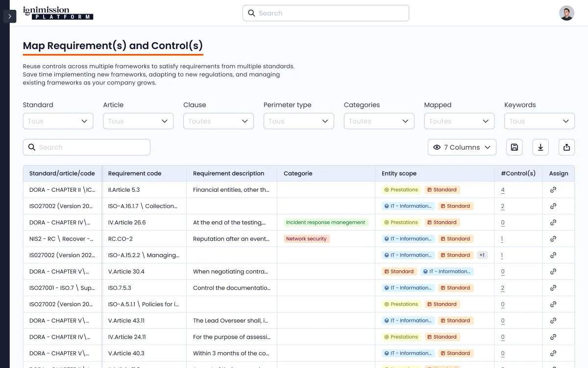Screen dimensions: 588x368
Task: Click the assign link icon for RC.CO-2
Action: click(x=553, y=239)
